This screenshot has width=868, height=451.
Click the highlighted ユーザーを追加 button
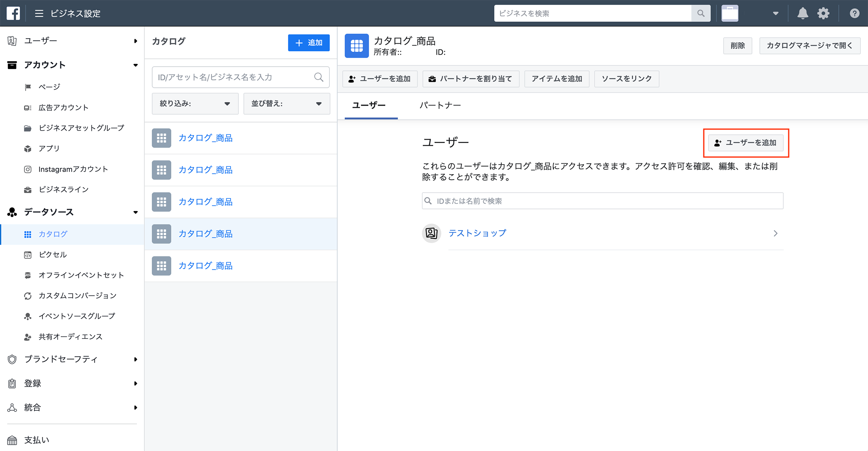point(746,143)
